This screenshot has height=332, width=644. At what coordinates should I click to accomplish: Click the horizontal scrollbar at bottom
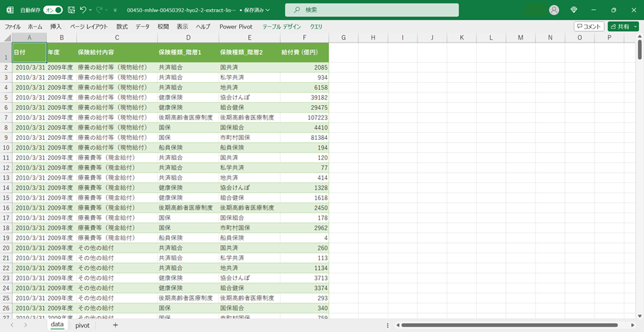(x=509, y=325)
